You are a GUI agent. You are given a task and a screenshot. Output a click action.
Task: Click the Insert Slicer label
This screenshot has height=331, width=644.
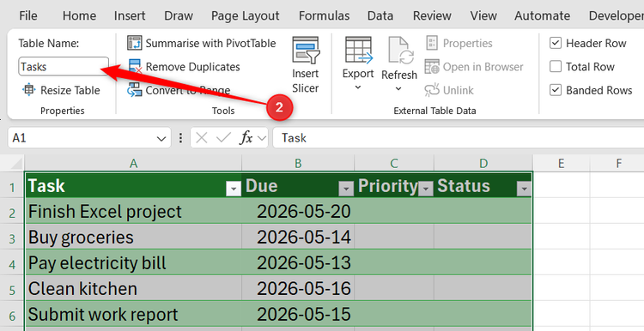[x=305, y=81]
